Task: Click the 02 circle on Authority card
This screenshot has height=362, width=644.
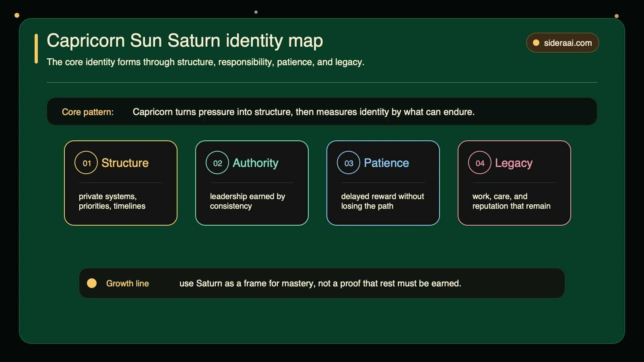Action: (x=217, y=162)
